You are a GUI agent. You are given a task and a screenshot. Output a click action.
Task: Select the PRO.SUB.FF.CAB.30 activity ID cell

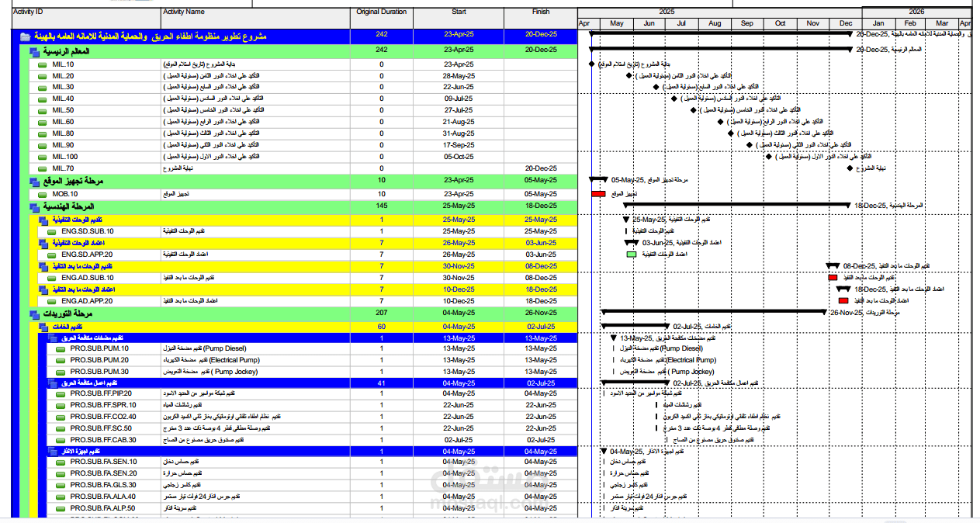pyautogui.click(x=103, y=440)
